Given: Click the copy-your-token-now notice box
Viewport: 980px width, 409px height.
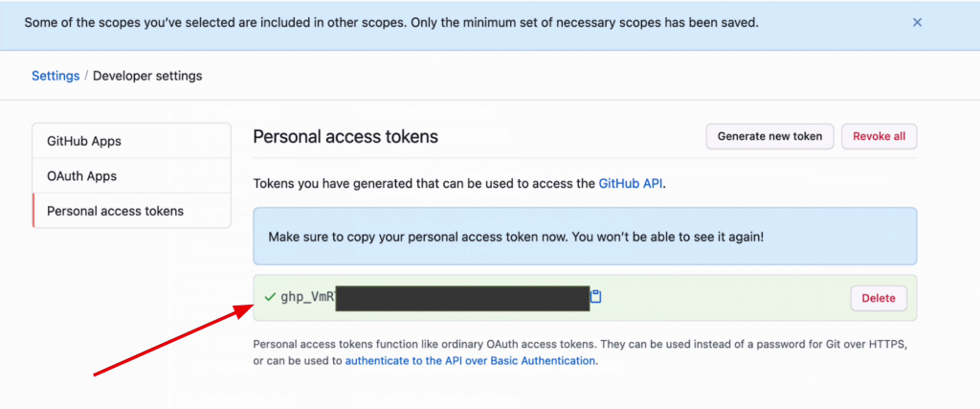Looking at the screenshot, I should tap(584, 237).
